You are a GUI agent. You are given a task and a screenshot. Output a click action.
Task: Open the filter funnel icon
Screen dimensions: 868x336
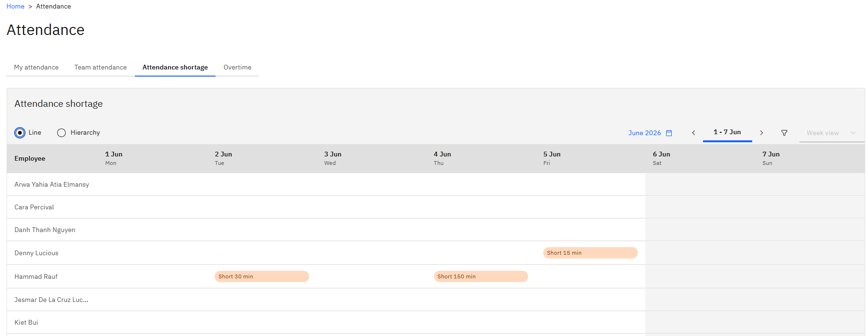(x=784, y=133)
